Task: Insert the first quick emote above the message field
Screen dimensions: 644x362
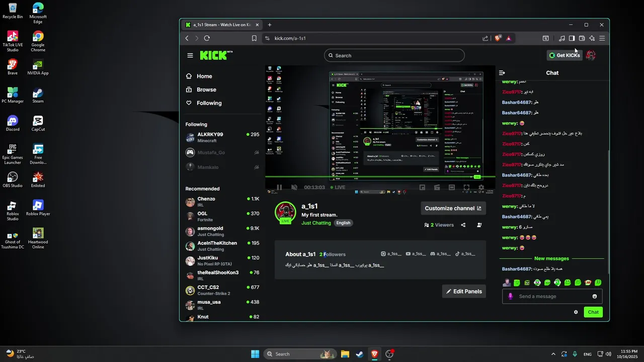Action: (x=507, y=283)
